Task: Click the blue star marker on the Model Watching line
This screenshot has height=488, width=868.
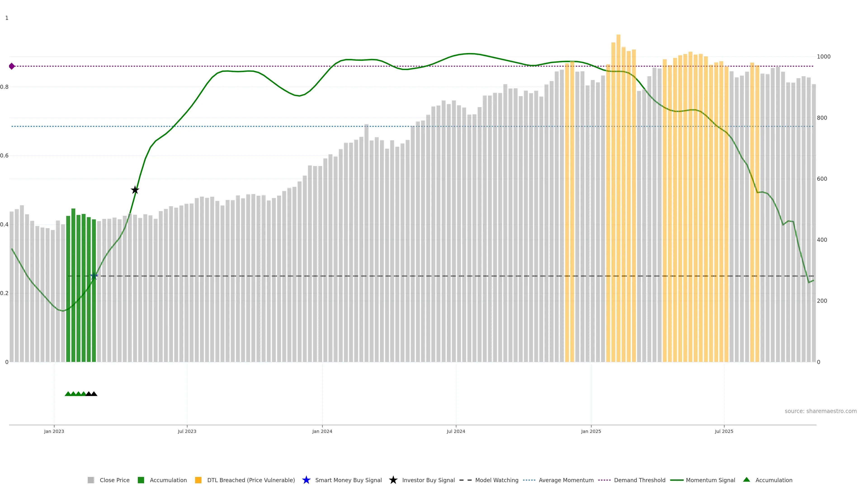Action: pyautogui.click(x=94, y=276)
